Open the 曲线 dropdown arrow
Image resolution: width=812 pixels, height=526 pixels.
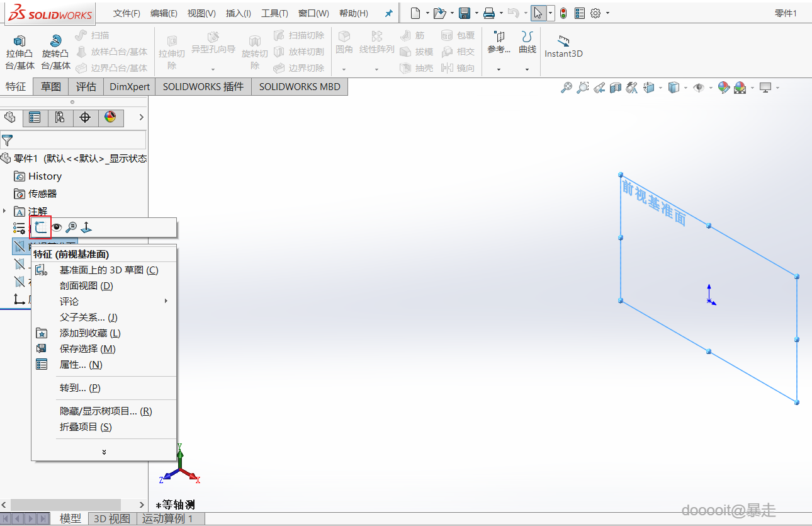coord(527,69)
